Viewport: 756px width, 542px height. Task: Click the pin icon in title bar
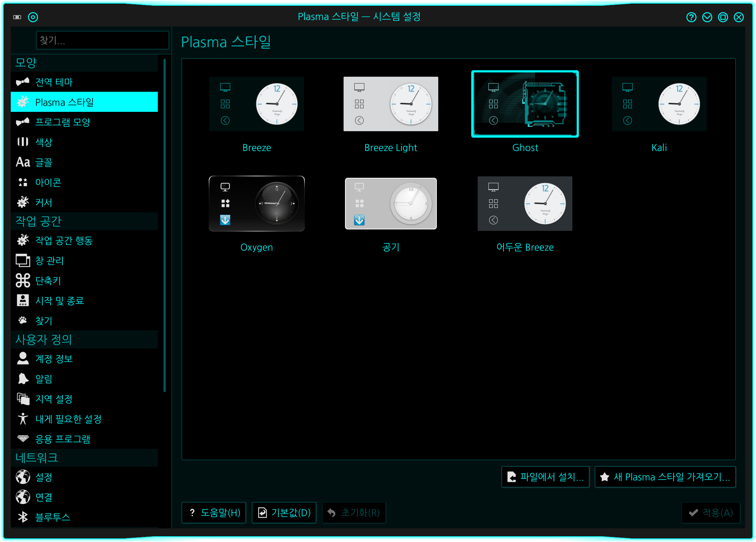(33, 17)
